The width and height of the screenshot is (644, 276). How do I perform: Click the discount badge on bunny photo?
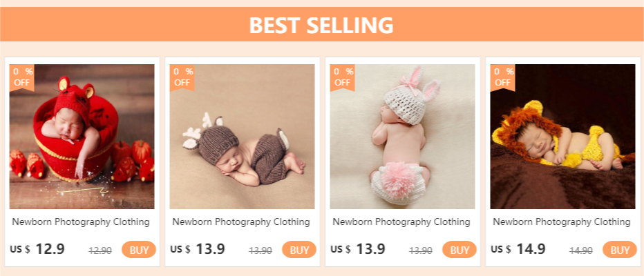pos(343,77)
